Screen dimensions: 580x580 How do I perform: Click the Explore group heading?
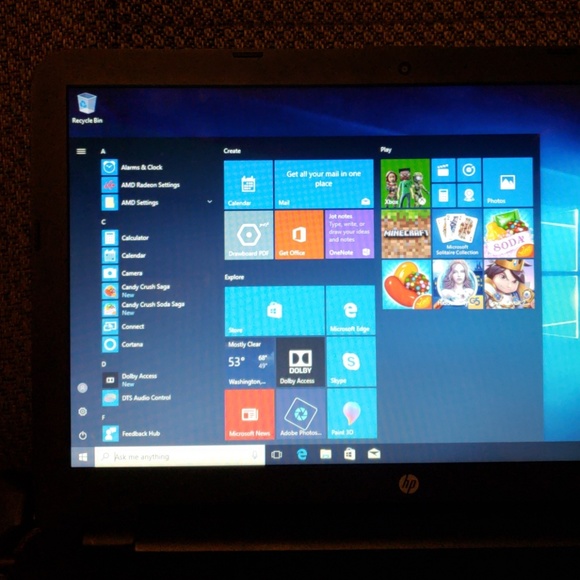[x=234, y=277]
